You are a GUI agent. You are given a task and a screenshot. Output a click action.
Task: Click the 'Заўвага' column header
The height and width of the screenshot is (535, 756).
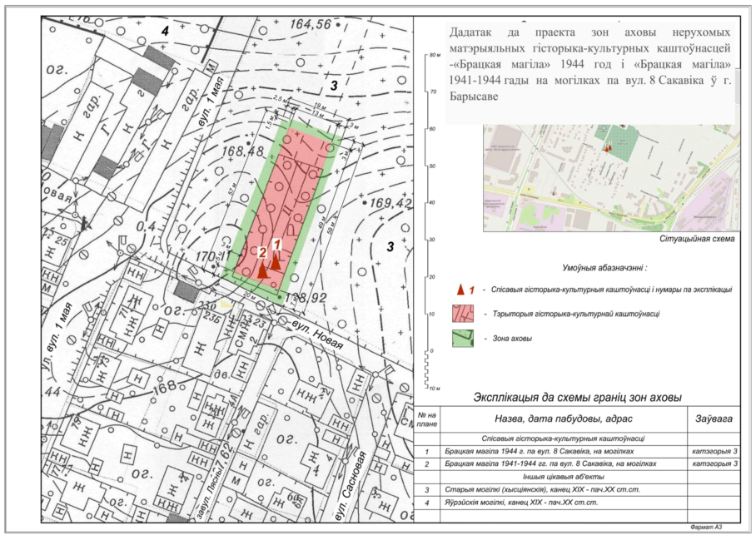tap(714, 419)
